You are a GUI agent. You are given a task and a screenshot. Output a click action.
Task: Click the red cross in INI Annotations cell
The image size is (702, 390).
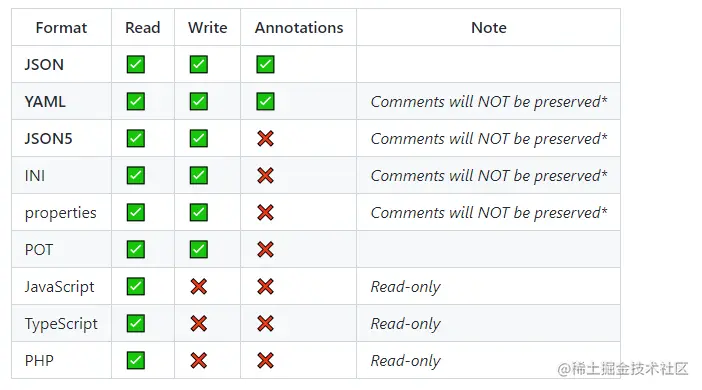tap(265, 176)
